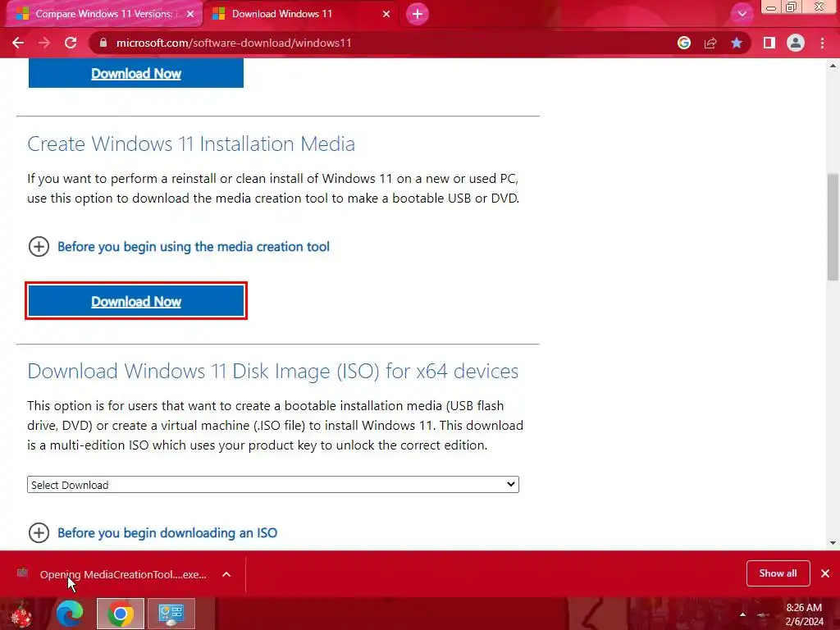840x630 pixels.
Task: Click plus icon beside downloading an ISO
Action: coord(39,532)
